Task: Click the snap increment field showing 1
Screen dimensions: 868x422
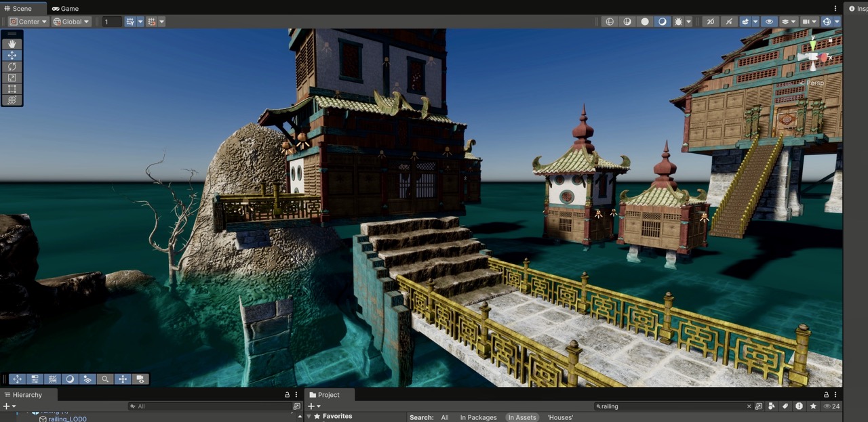Action: pyautogui.click(x=112, y=22)
